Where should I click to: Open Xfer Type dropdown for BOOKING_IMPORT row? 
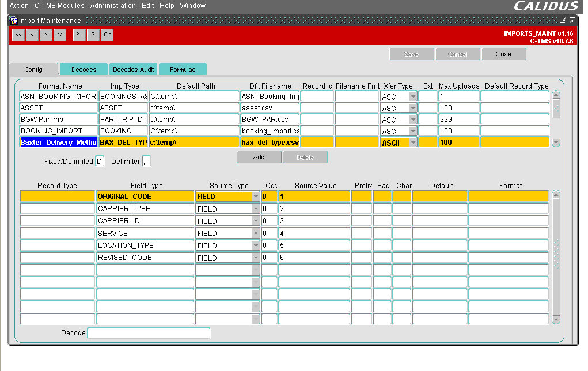(413, 131)
